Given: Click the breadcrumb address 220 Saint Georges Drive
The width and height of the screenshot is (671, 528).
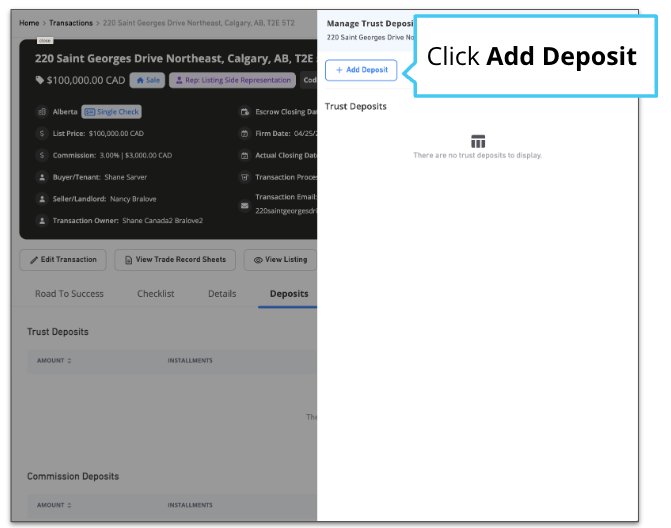Looking at the screenshot, I should [199, 23].
